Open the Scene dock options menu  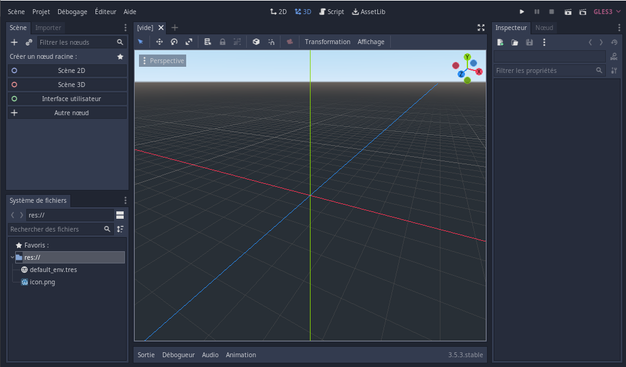click(x=125, y=28)
